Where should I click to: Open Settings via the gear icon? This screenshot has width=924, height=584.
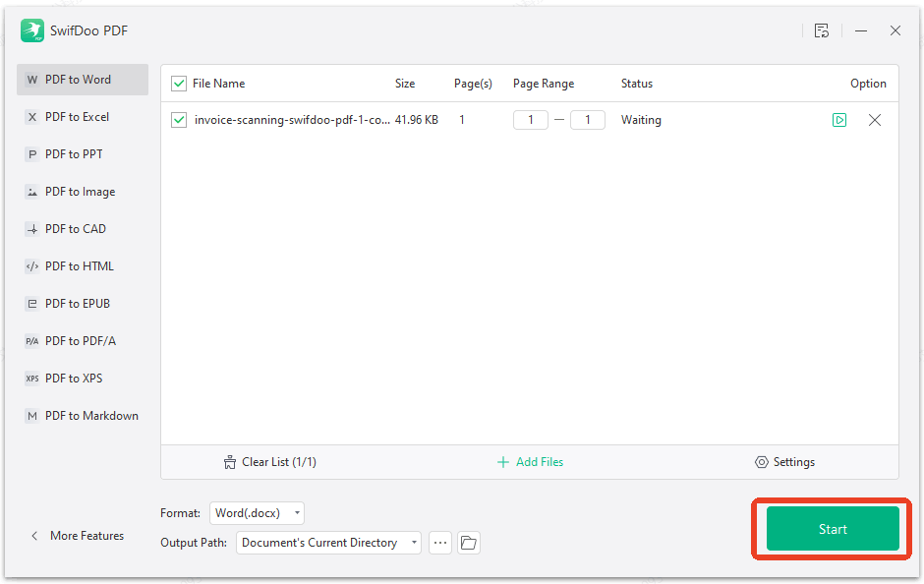click(762, 461)
